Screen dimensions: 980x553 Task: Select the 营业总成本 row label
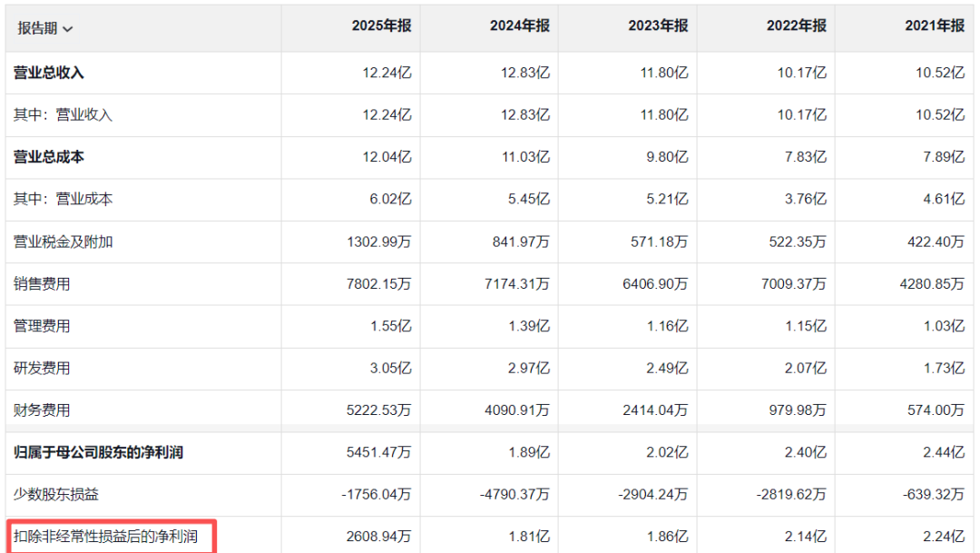[x=49, y=157]
